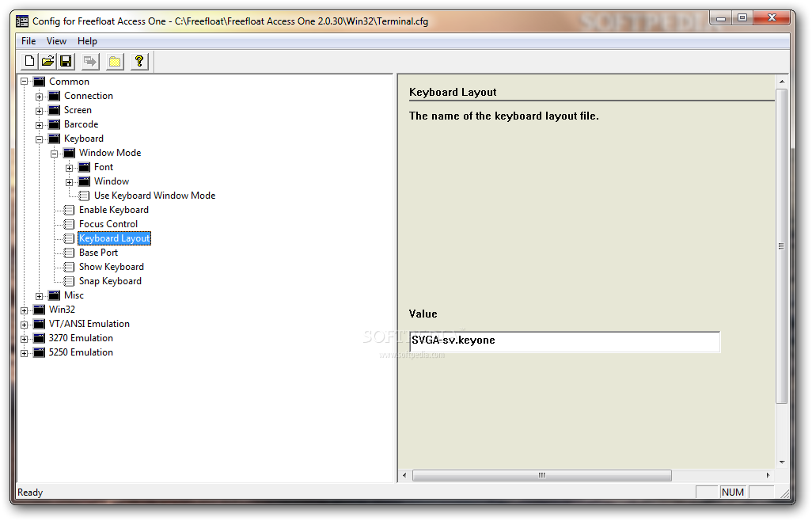Expand the VT/ANSI Emulation tree node
812x521 pixels.
[24, 324]
